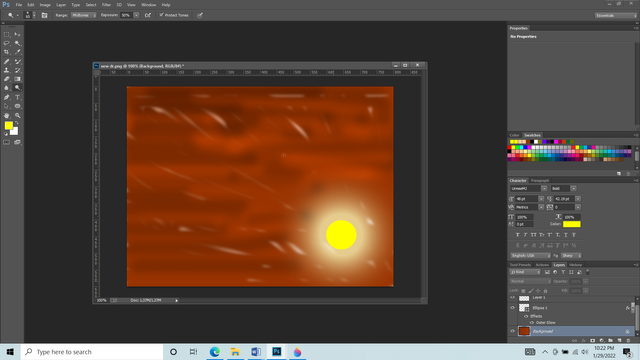Toggle Faux Italic in Character panel
640x360 pixels.
(525, 235)
